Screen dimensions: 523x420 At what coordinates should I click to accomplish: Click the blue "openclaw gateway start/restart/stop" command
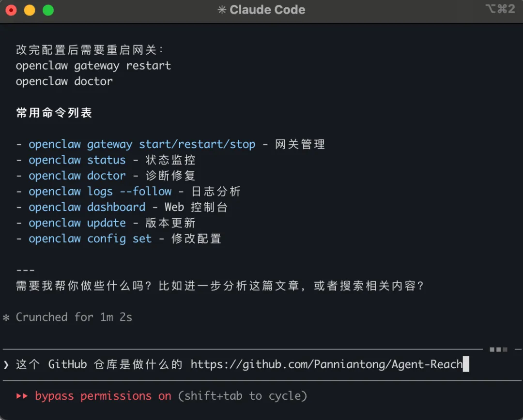tap(141, 144)
